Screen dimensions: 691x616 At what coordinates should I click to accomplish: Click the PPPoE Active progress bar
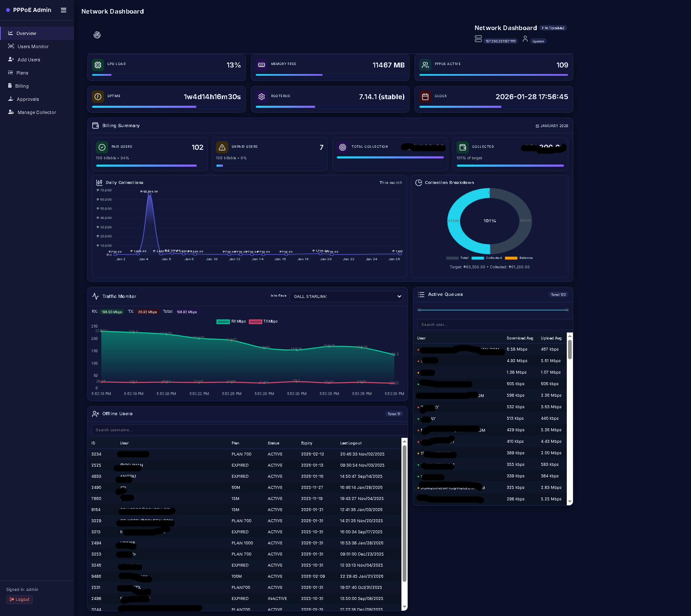pos(493,75)
